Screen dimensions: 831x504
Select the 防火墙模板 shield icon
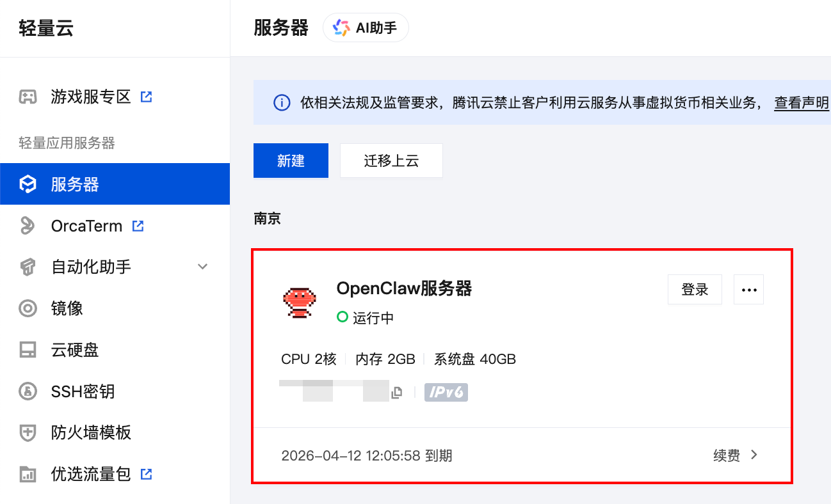(27, 433)
